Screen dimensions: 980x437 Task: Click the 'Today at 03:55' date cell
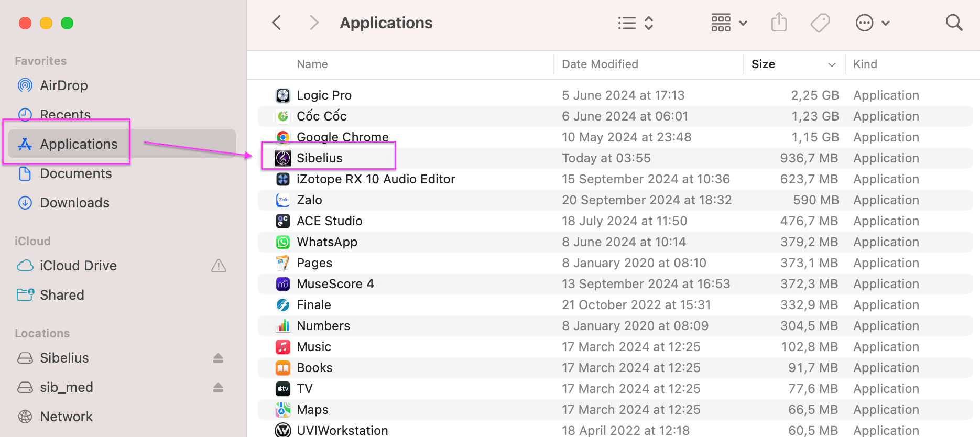(x=606, y=158)
